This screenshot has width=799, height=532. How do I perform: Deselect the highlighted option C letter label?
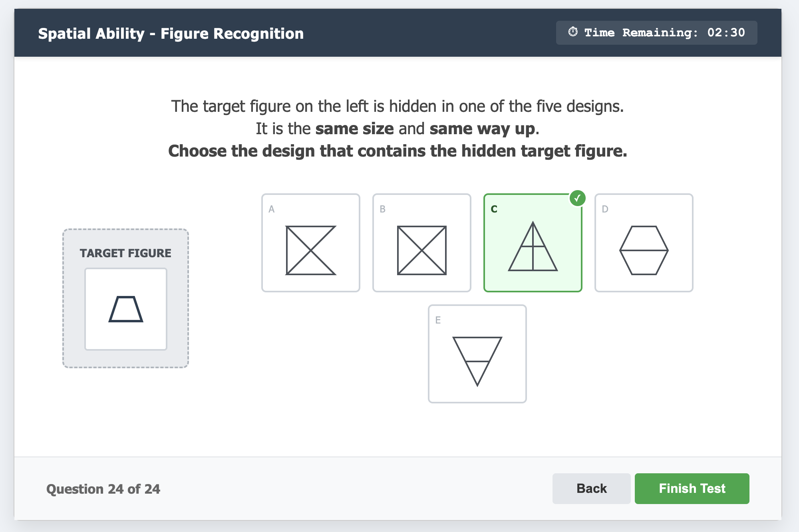494,209
